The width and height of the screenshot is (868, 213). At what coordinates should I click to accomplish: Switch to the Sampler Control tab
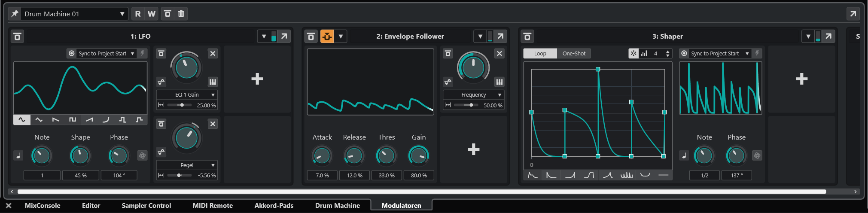146,206
